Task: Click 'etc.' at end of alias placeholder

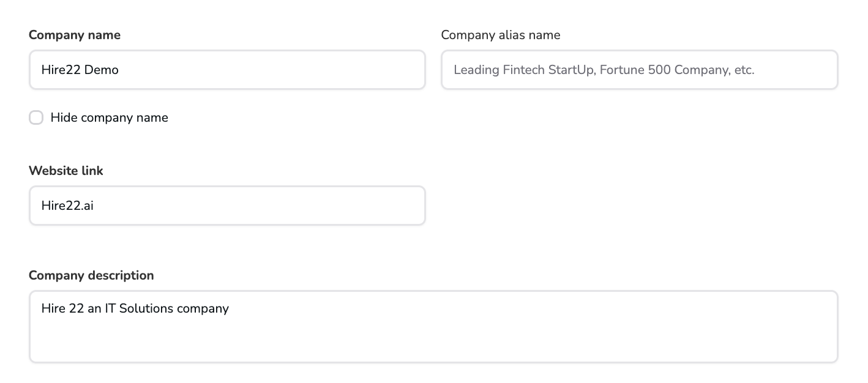Action: 744,70
